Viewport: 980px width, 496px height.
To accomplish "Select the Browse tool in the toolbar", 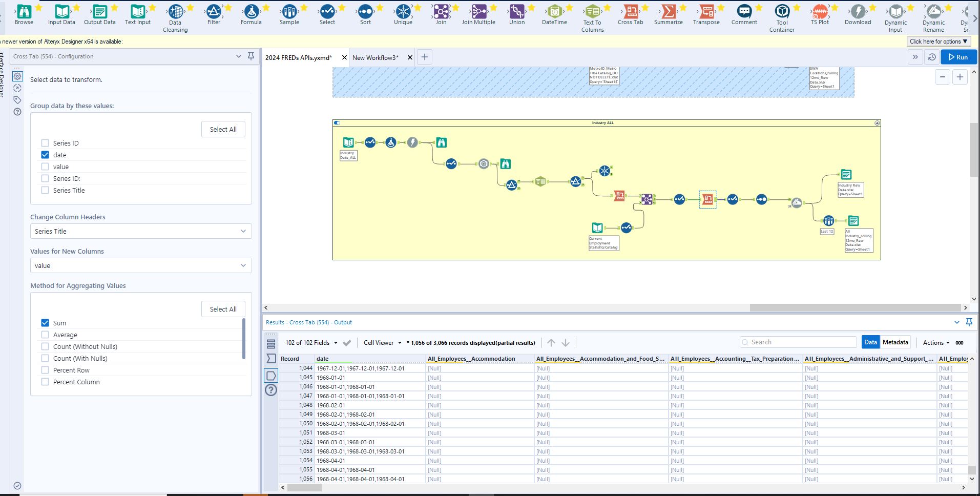I will coord(23,13).
